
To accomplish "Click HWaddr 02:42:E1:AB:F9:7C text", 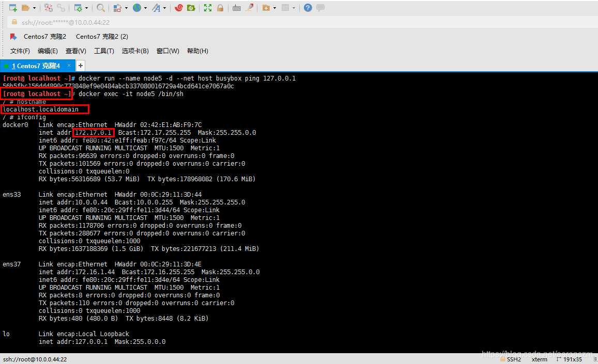I will tap(158, 125).
